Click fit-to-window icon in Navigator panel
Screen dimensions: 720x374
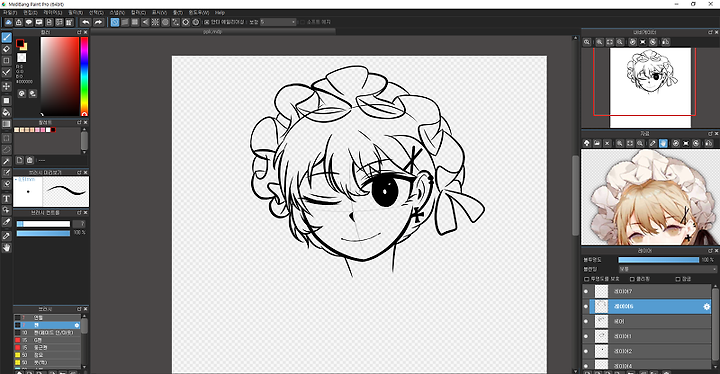click(x=610, y=42)
